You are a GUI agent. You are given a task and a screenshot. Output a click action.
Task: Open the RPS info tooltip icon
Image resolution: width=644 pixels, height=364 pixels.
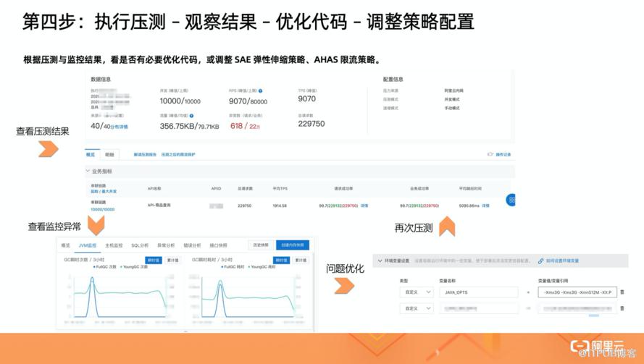click(260, 90)
